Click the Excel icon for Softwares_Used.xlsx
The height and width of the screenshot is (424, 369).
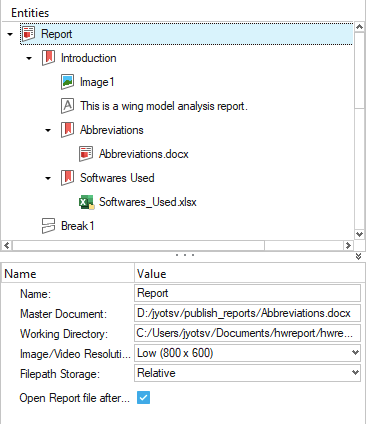(87, 202)
